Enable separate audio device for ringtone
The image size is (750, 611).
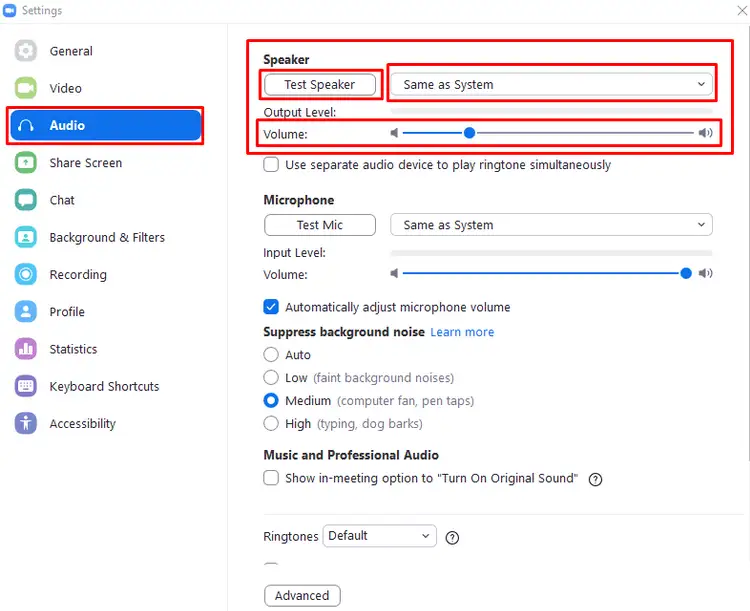271,165
